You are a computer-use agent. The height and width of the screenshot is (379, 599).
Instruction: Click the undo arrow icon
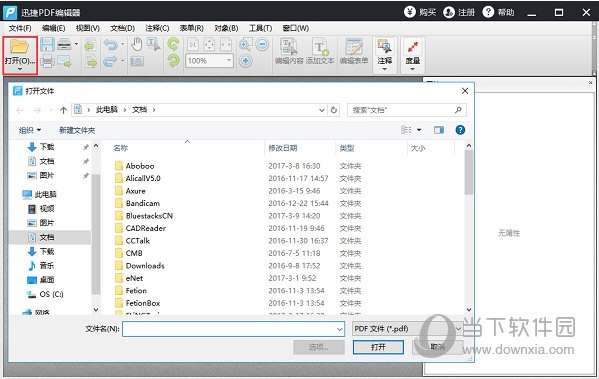pos(111,45)
